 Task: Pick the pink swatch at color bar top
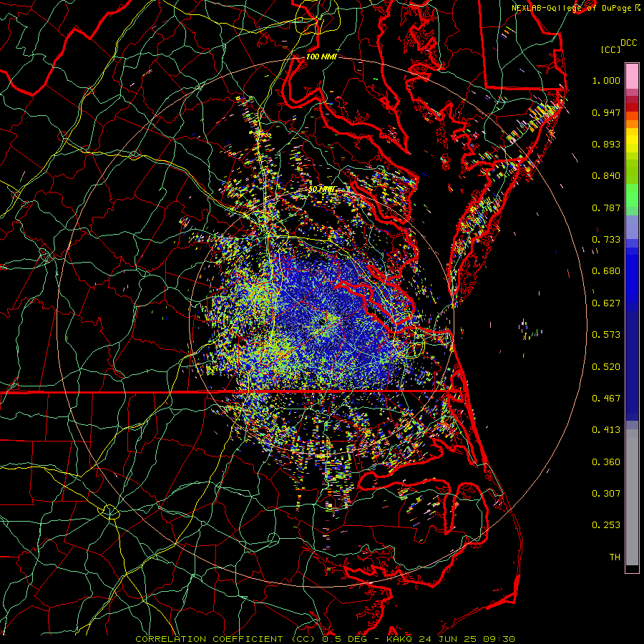pyautogui.click(x=632, y=76)
